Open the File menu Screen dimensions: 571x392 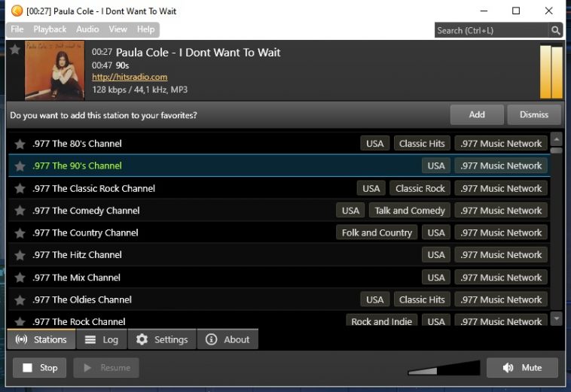[17, 29]
